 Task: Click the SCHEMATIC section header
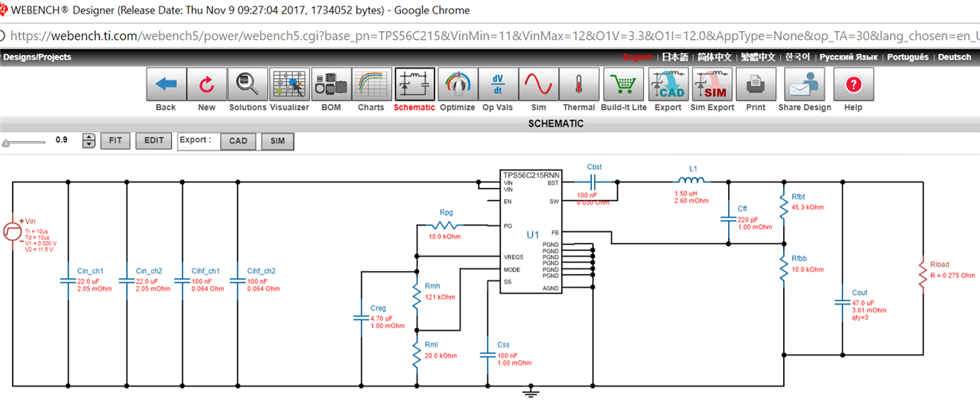click(x=555, y=124)
